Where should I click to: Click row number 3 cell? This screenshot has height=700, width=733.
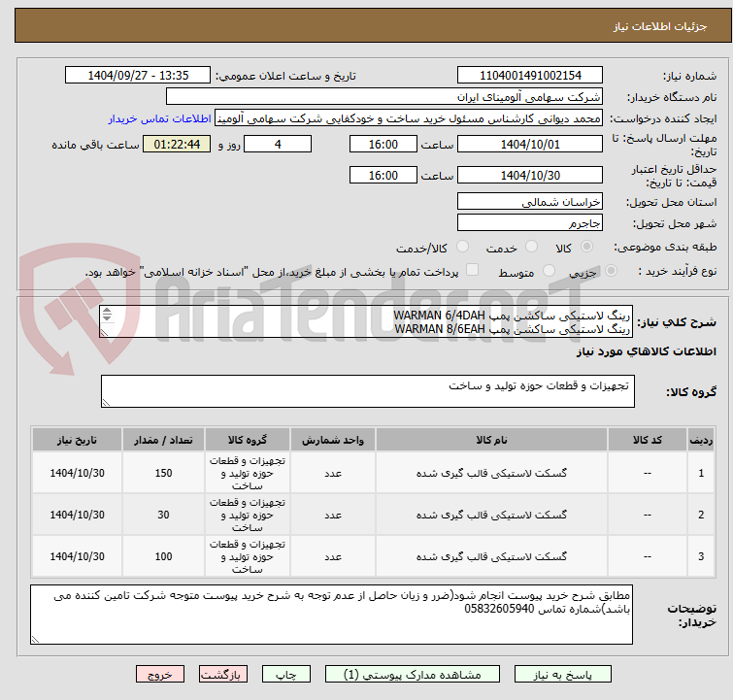701,556
